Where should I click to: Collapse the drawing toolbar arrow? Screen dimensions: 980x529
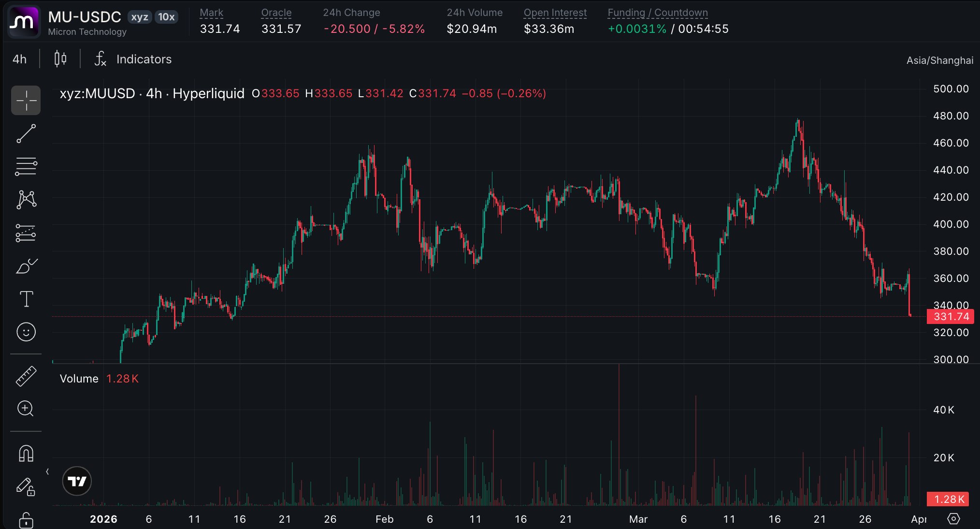tap(47, 471)
